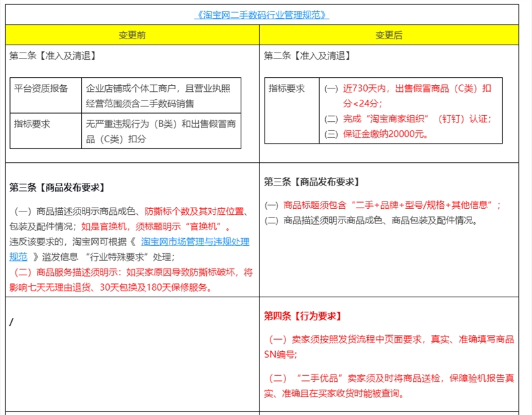Image resolution: width=532 pixels, height=415 pixels.
Task: Click 指标要求 cell in the 变更前 table
Action: click(x=46, y=131)
